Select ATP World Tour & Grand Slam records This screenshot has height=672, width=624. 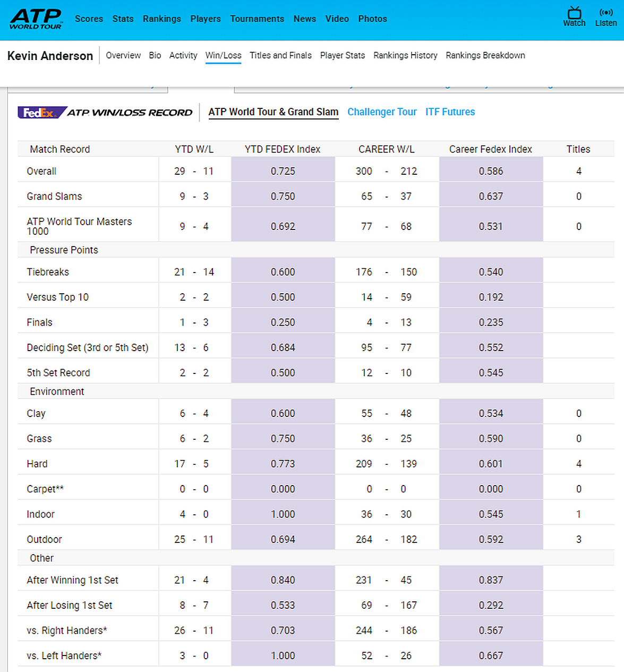coord(273,112)
